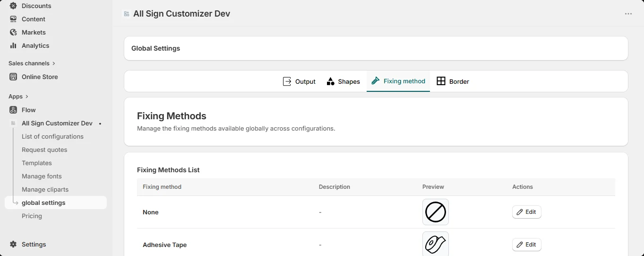Click the Preview column header
The height and width of the screenshot is (256, 644).
[433, 187]
